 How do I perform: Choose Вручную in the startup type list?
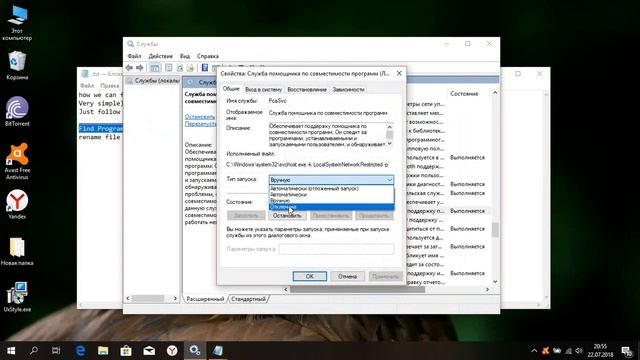(331, 201)
